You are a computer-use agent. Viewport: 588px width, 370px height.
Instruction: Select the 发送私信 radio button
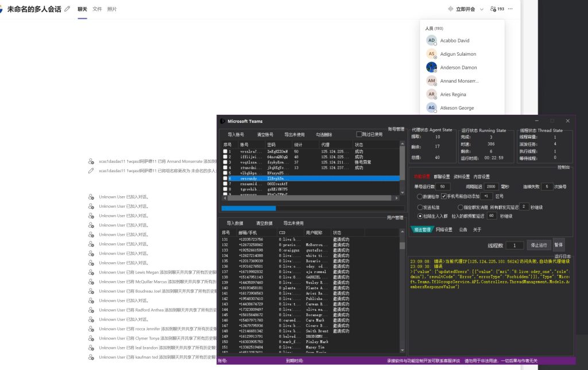point(420,207)
